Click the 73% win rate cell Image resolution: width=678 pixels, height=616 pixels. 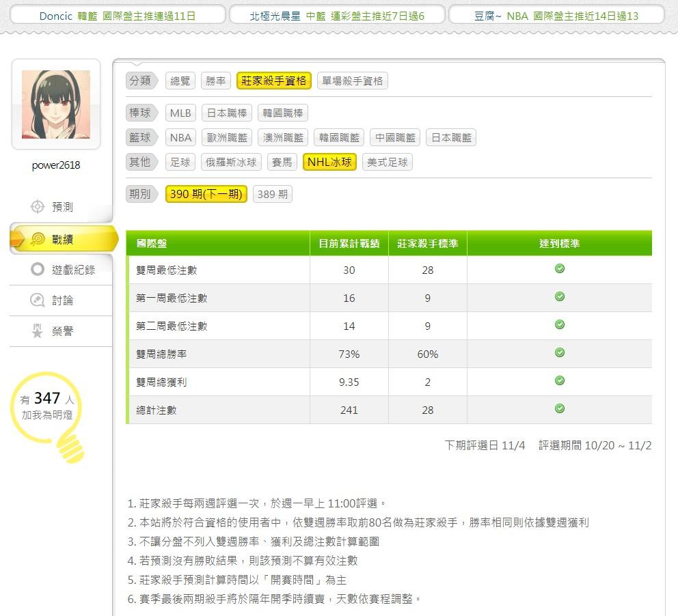349,354
